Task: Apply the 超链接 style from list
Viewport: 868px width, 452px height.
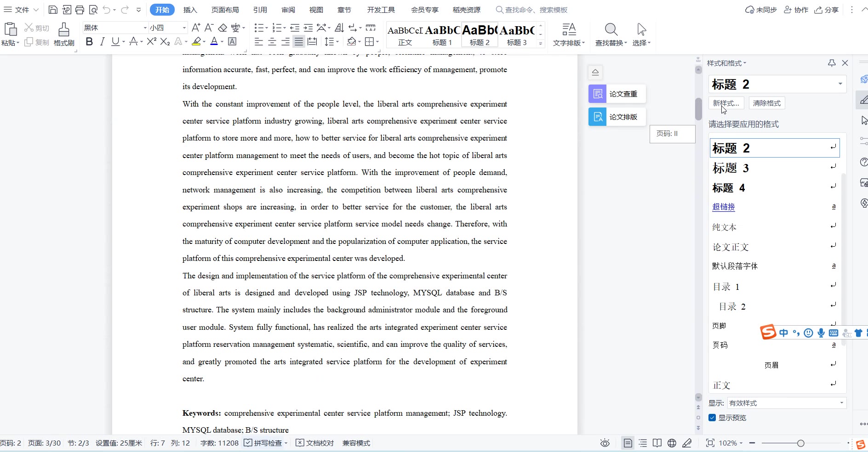Action: pos(724,207)
